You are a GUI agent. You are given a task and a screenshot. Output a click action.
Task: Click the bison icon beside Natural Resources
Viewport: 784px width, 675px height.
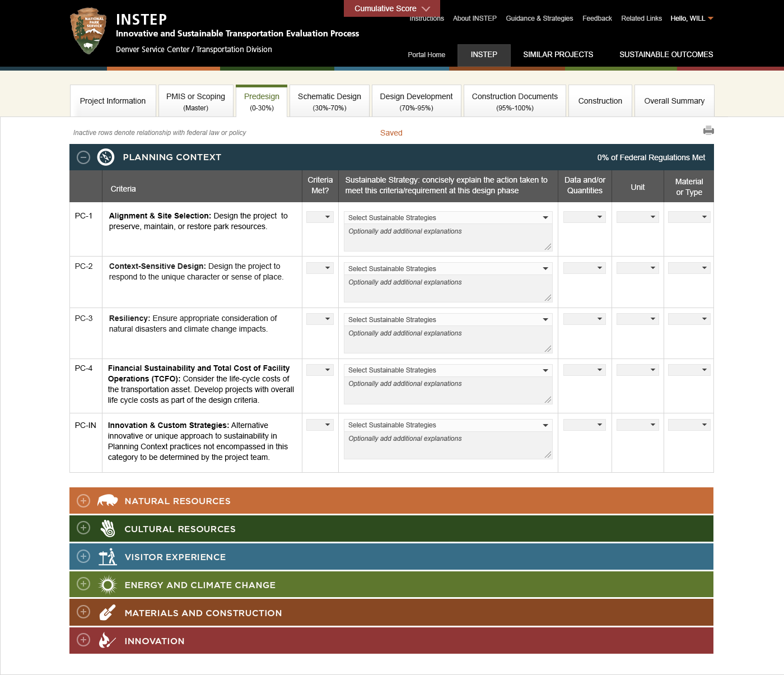pos(108,500)
